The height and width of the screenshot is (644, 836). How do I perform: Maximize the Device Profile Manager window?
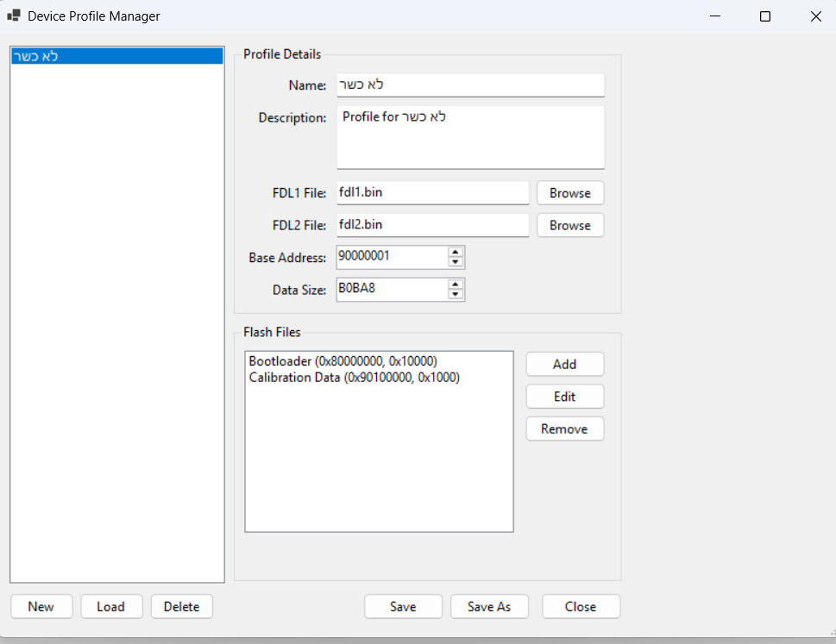tap(764, 16)
